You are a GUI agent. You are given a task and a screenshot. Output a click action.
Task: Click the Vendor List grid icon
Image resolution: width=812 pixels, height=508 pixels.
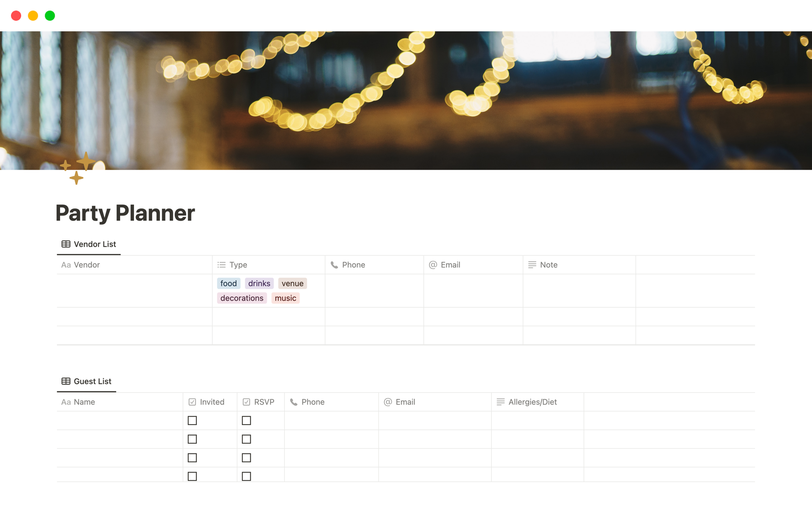[x=66, y=244]
